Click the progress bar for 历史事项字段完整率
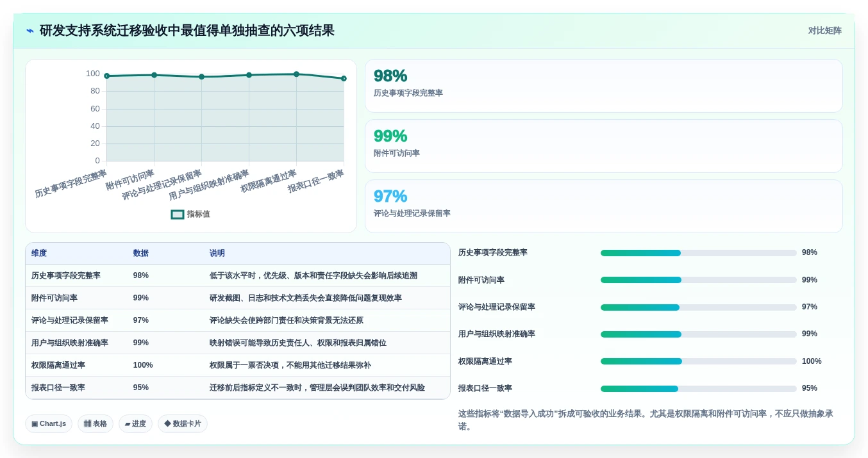This screenshot has width=868, height=458. tap(699, 253)
